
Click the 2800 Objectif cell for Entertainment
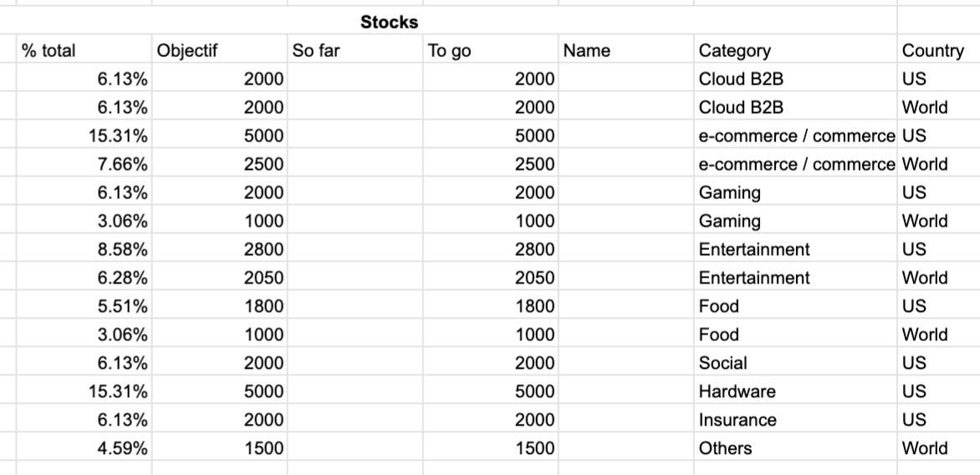[x=219, y=248]
